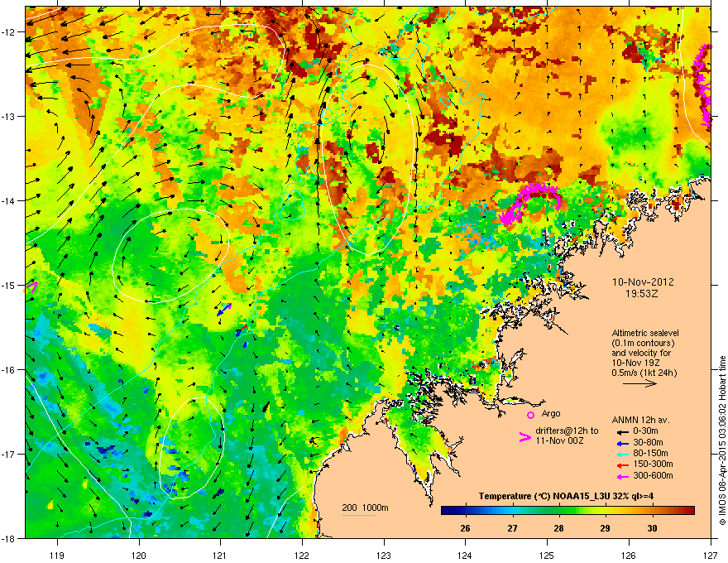728x563 pixels.
Task: Click the '0-30m' depth label
Action: pyautogui.click(x=645, y=431)
